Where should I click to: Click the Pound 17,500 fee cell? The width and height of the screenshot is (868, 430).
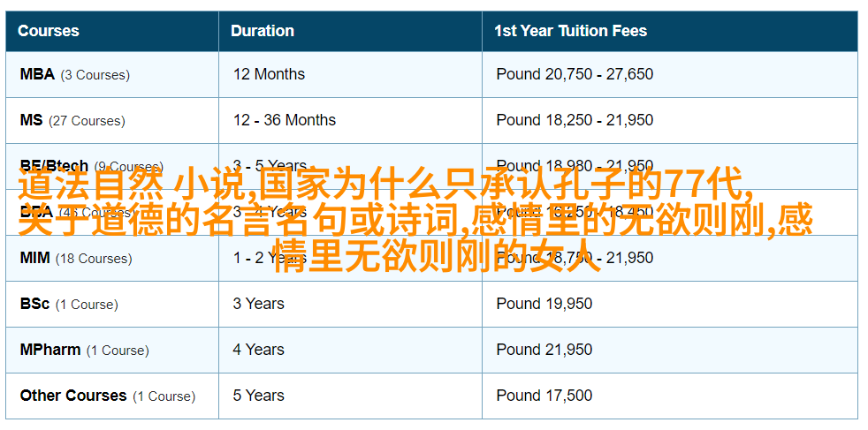click(544, 396)
